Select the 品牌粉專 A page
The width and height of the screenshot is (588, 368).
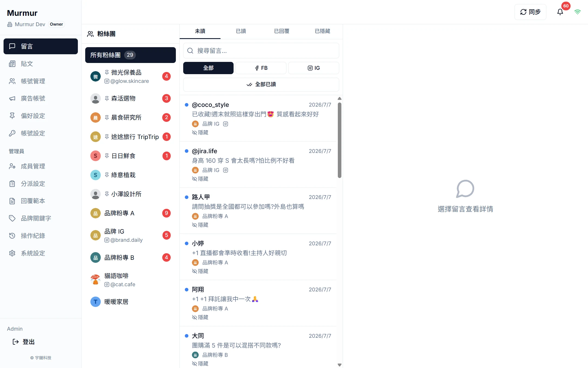[130, 213]
